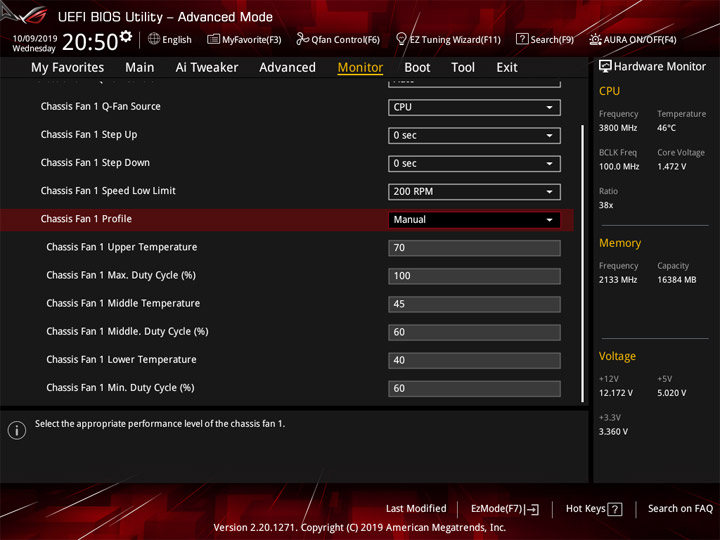Edit Chassis Fan 1 Upper Temperature field
This screenshot has width=720, height=540.
(474, 248)
